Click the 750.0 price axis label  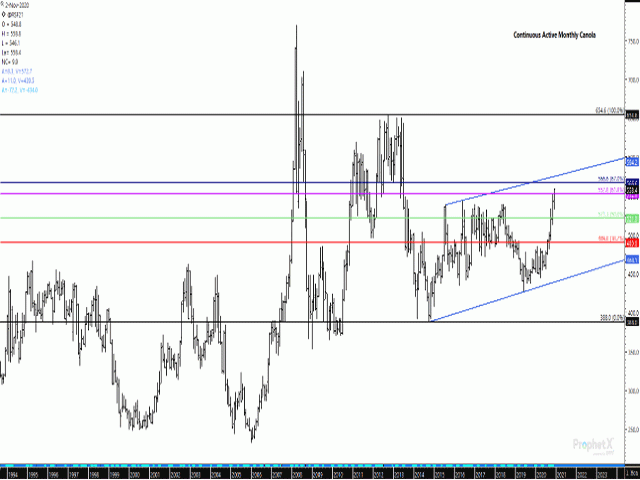633,41
